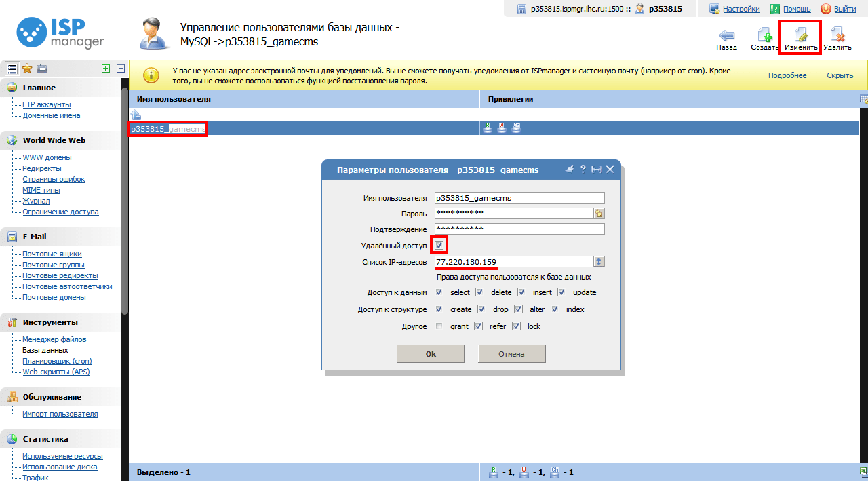868x481 pixels.
Task: Open Базы данных in the sidebar menu
Action: pos(45,350)
